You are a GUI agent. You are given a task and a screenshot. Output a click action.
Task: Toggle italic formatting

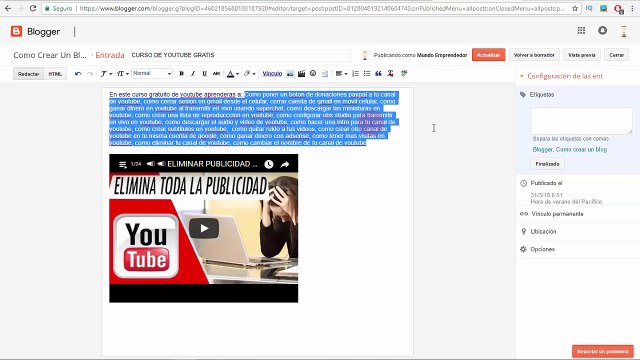pos(193,73)
